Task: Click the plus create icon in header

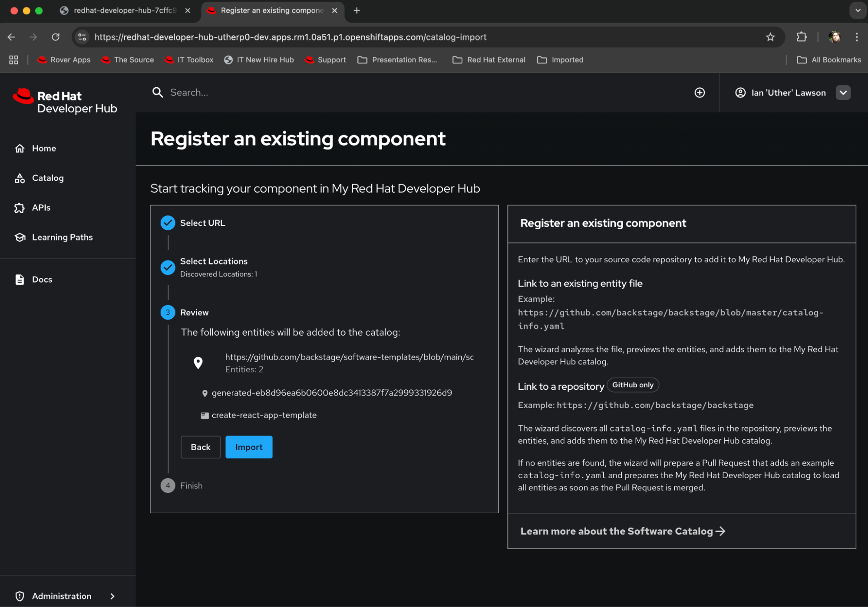Action: pyautogui.click(x=700, y=92)
